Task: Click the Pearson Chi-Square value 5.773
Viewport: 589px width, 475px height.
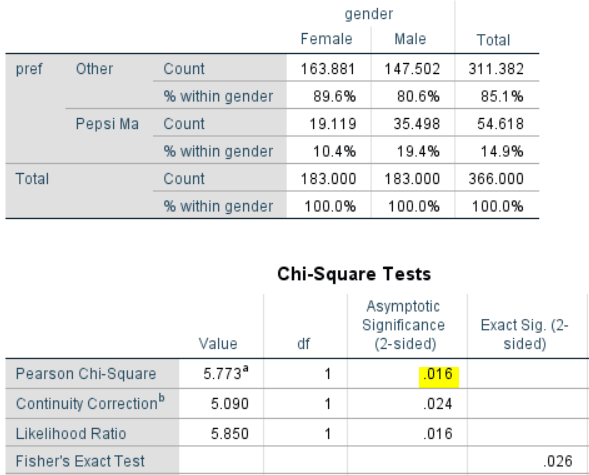Action: (x=226, y=373)
